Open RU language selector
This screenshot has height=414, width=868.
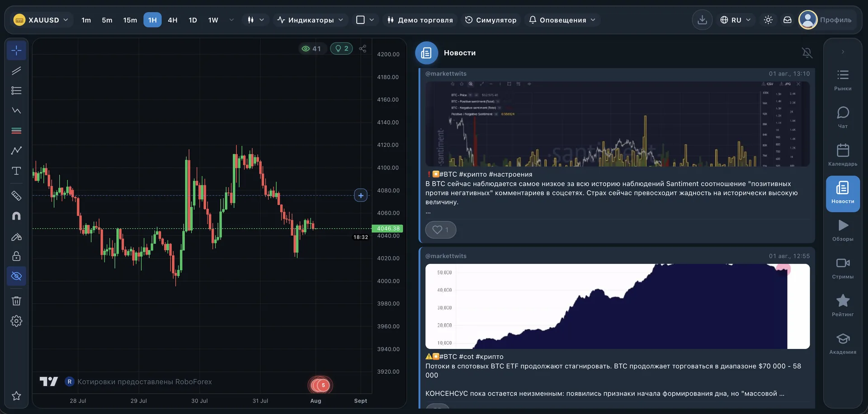[x=736, y=20]
